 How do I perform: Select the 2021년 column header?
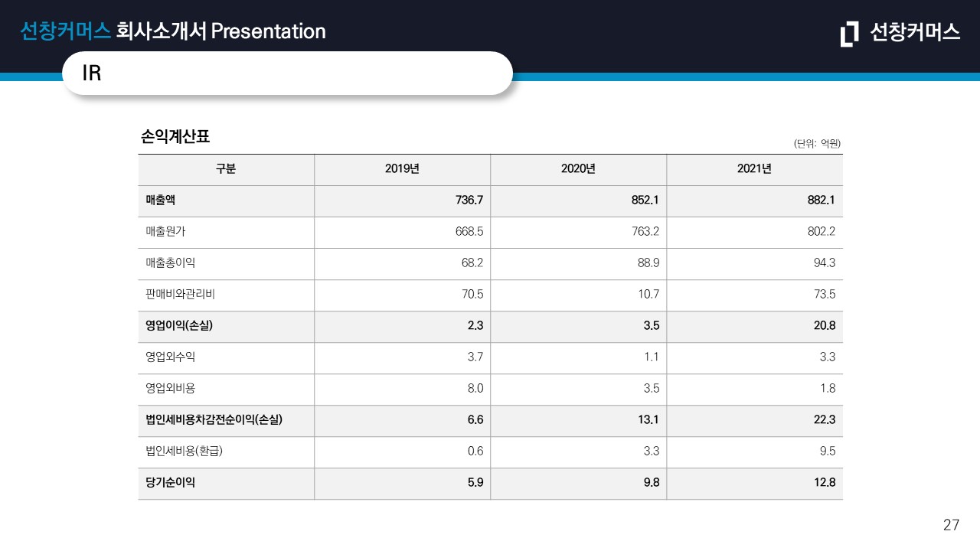[754, 170]
